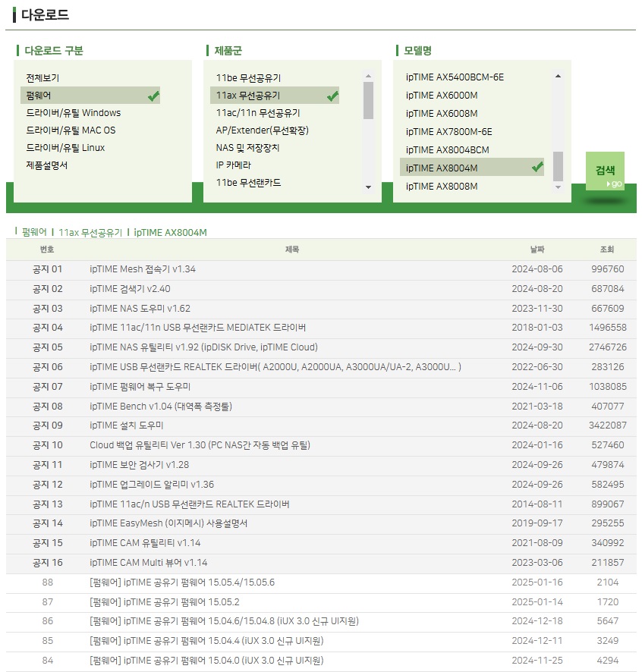Click the 모델명 list scrollbar thumb
642x672 pixels.
(558, 166)
